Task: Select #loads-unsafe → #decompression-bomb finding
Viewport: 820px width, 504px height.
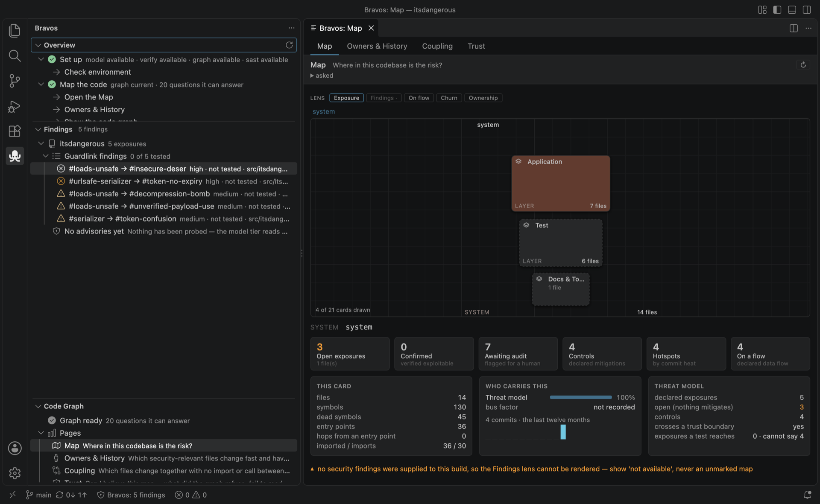Action: 164,194
